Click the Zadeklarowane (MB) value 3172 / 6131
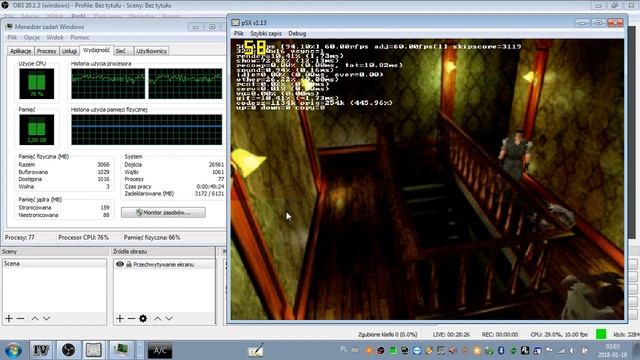This screenshot has height=360, width=640. 209,193
